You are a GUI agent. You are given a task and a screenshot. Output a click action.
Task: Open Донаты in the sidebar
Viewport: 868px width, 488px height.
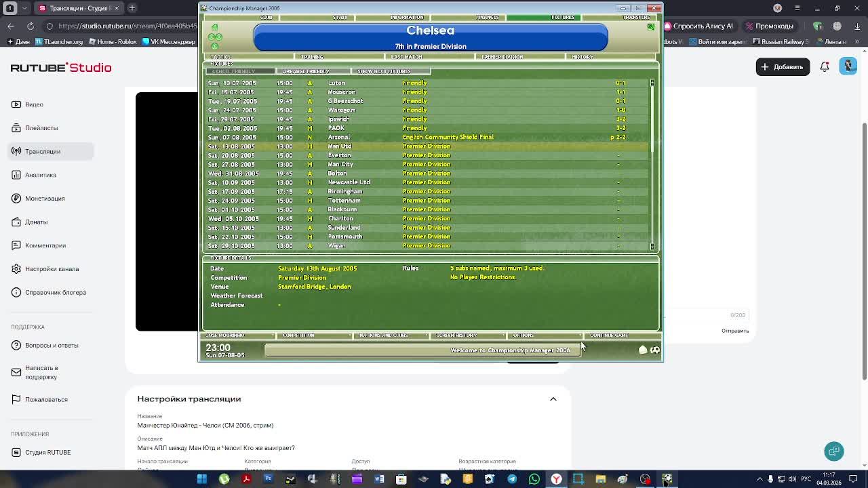[36, 222]
